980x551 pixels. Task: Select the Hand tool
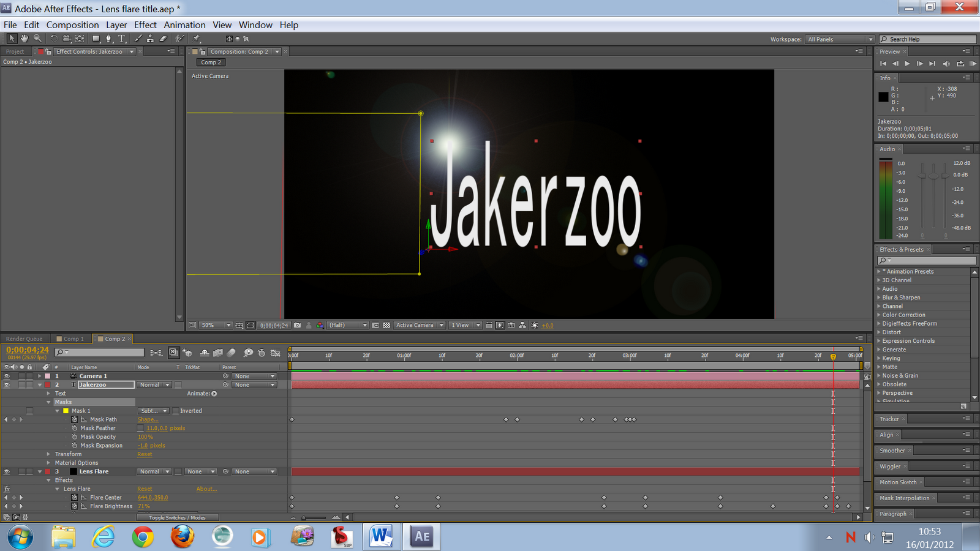pos(24,38)
